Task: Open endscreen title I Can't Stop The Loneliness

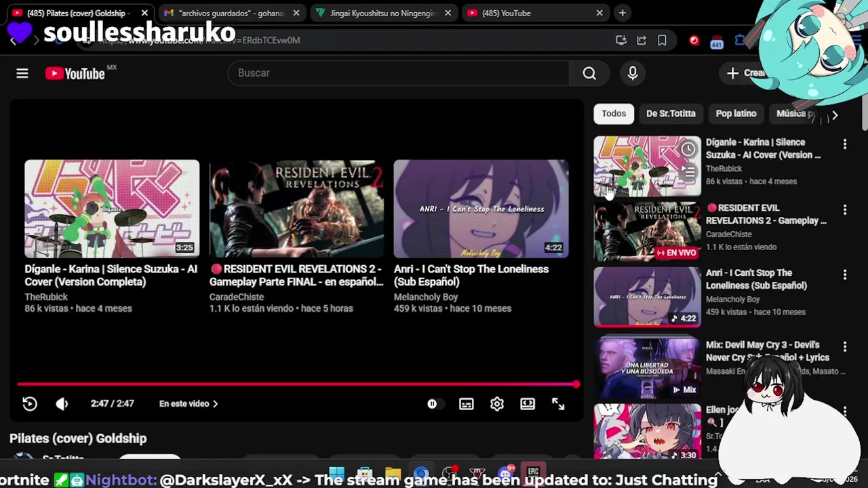Action: coord(471,275)
